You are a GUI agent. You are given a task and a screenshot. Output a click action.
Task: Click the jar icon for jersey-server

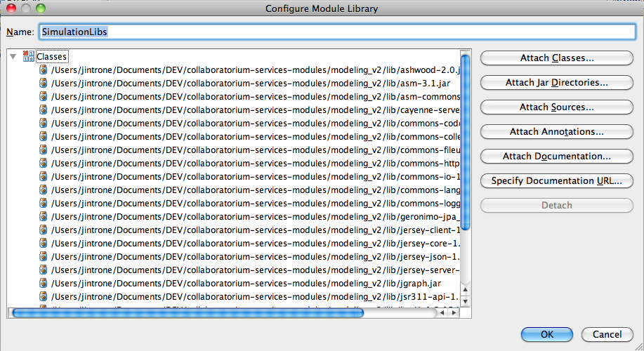tap(43, 270)
